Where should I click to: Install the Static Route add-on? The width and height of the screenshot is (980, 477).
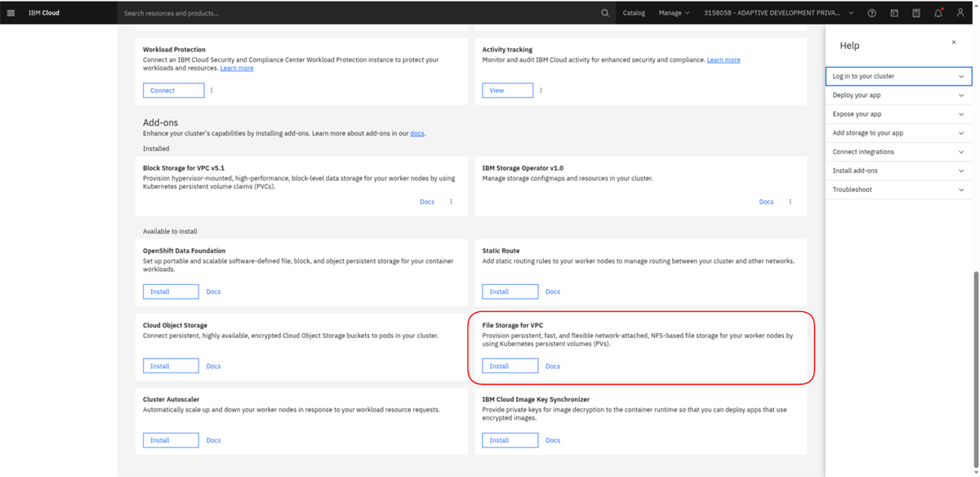point(510,292)
